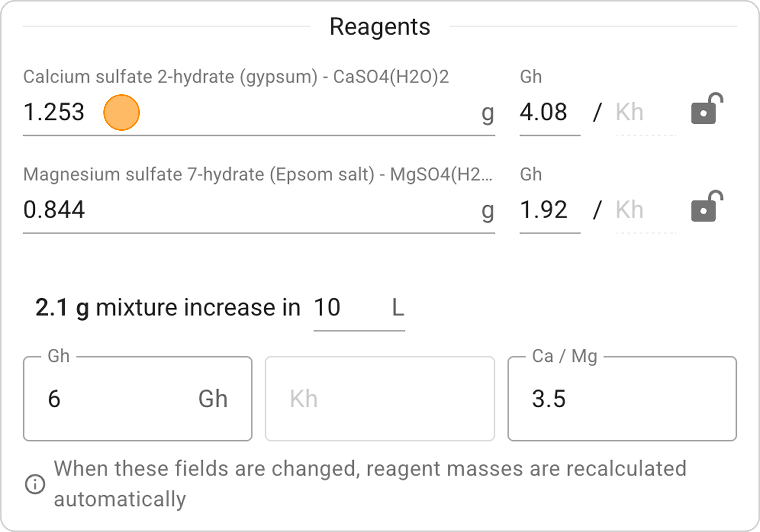This screenshot has width=760, height=532.
Task: Click the info icon beside the recalculation note
Action: pos(35,484)
